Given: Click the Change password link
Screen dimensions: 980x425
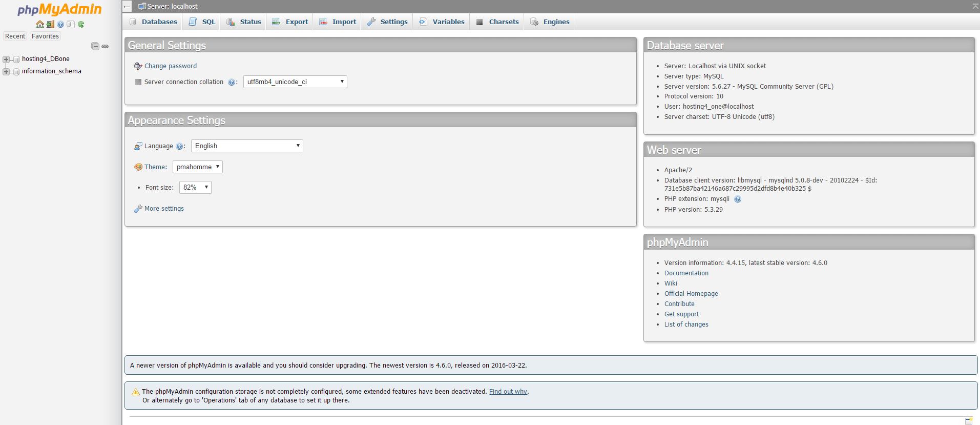Looking at the screenshot, I should 171,66.
